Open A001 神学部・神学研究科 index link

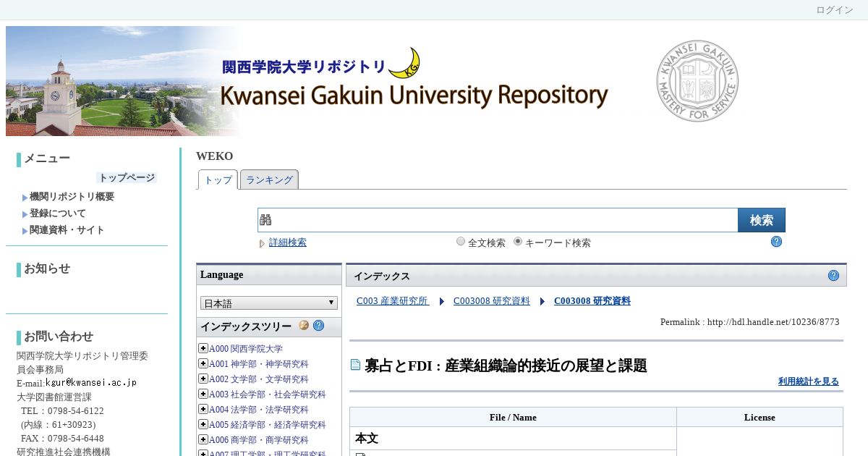pyautogui.click(x=259, y=364)
